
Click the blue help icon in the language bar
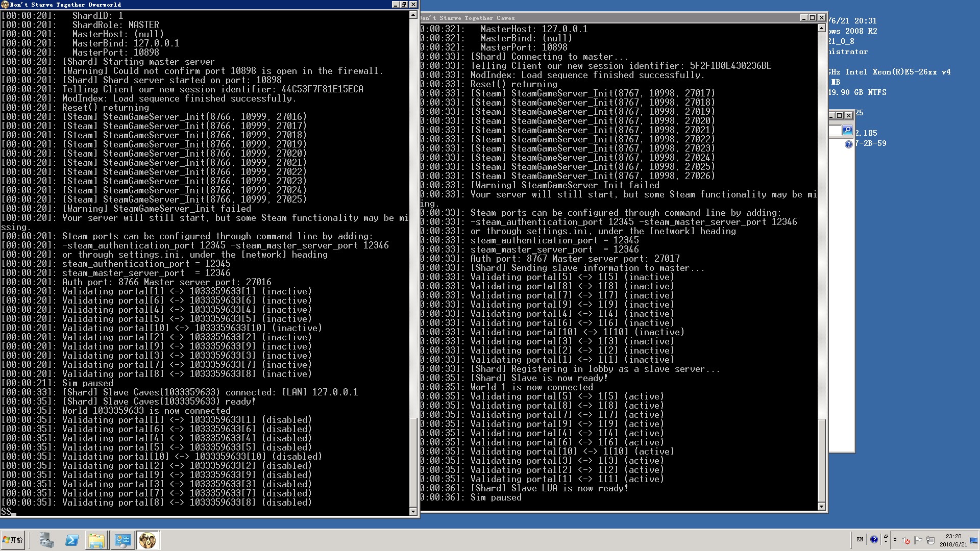pos(874,540)
